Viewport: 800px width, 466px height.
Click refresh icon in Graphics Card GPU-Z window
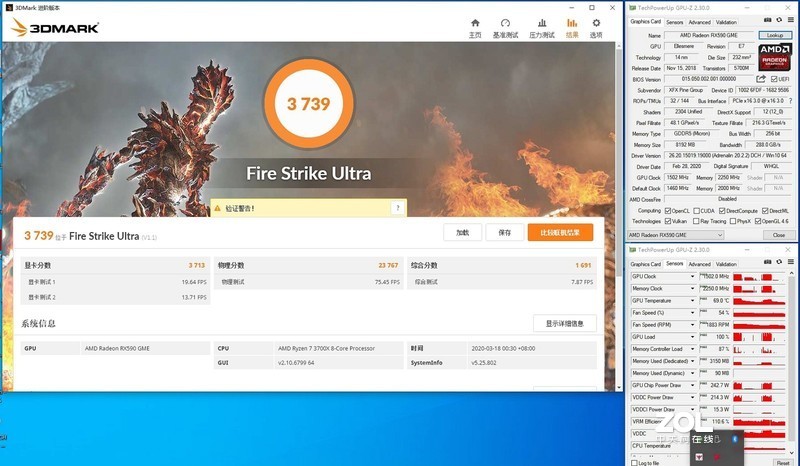(x=779, y=20)
